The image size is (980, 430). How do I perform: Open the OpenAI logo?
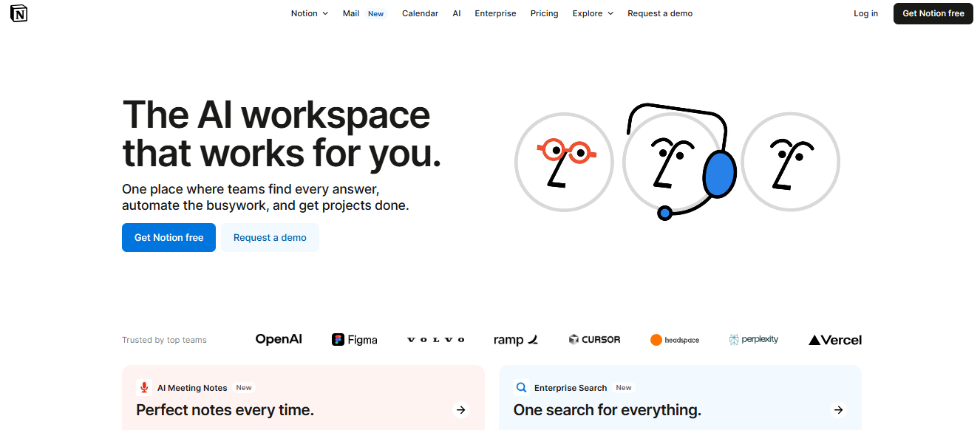click(x=279, y=339)
